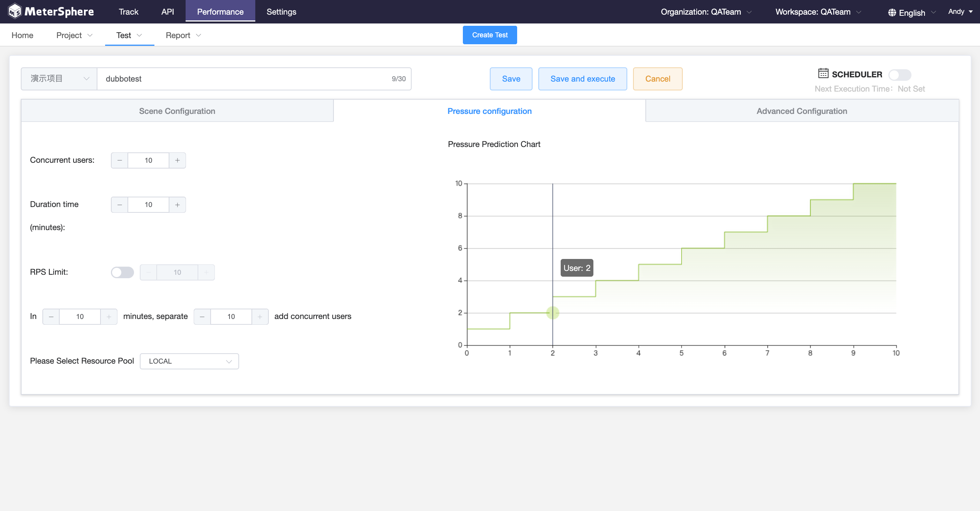Turn on the SCHEDULER switch
980x511 pixels.
(x=900, y=75)
